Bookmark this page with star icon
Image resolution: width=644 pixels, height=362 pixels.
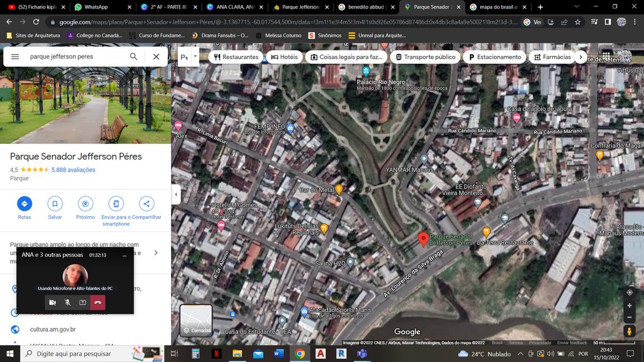click(577, 22)
